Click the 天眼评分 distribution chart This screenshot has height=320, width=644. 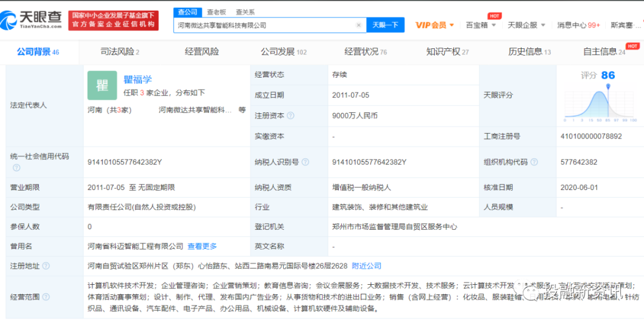click(x=600, y=103)
